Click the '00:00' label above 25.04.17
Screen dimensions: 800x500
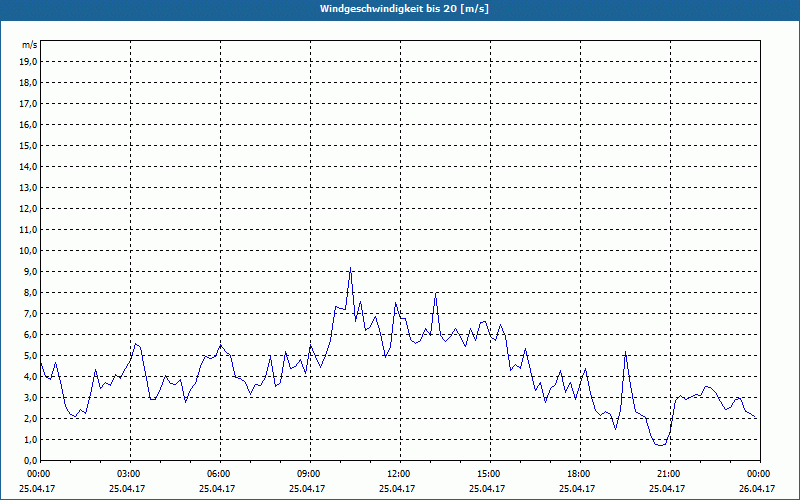[x=40, y=474]
